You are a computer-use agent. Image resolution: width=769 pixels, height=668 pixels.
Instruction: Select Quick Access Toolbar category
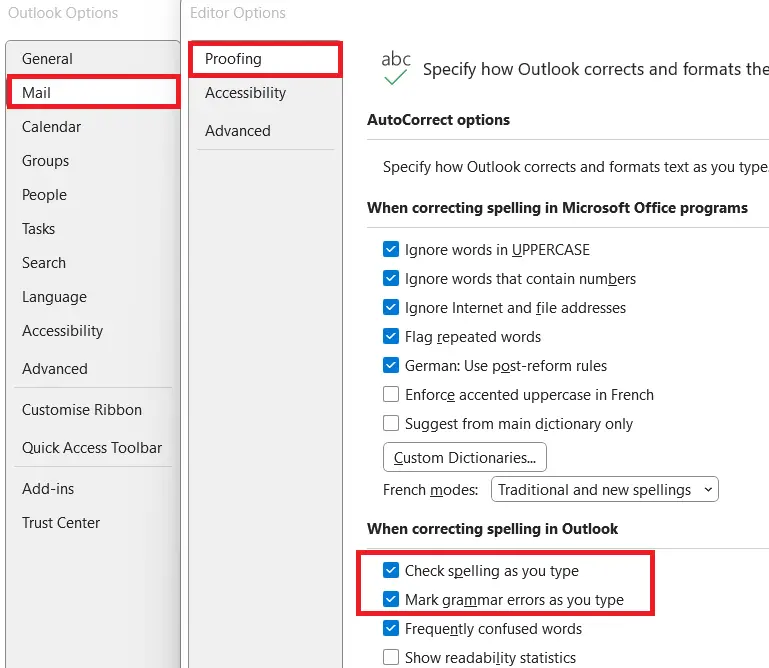tap(92, 448)
